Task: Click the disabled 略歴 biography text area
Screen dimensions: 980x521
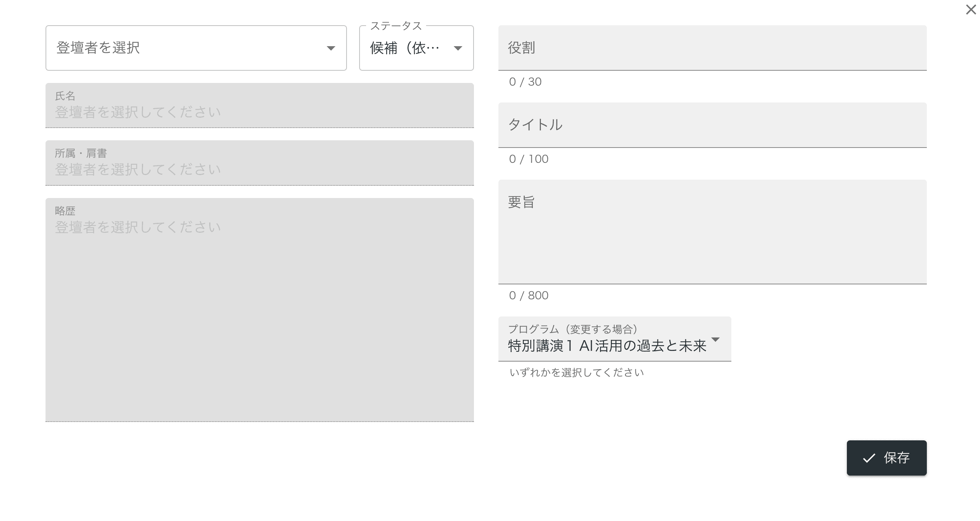Action: tap(259, 310)
